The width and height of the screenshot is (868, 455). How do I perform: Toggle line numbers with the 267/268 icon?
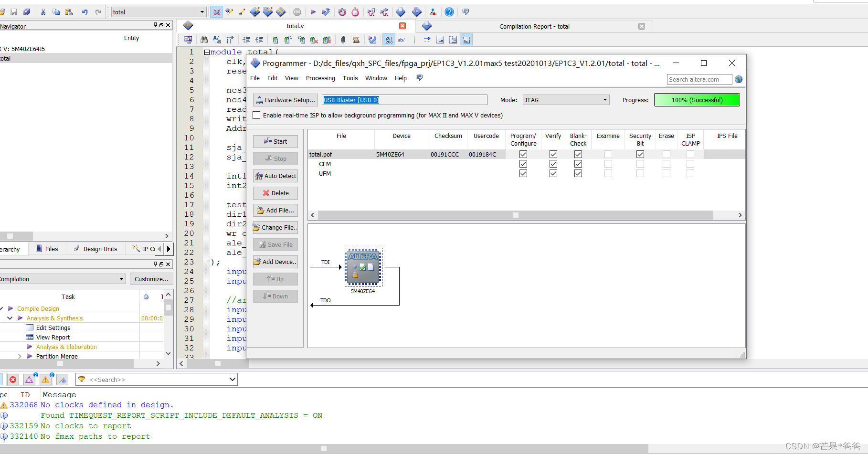pyautogui.click(x=388, y=40)
